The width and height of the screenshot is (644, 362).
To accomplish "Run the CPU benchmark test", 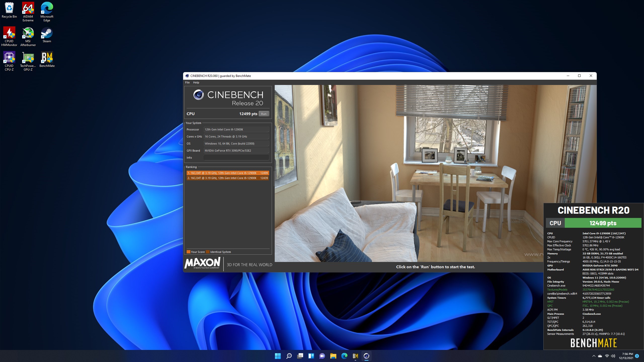I will pyautogui.click(x=264, y=114).
